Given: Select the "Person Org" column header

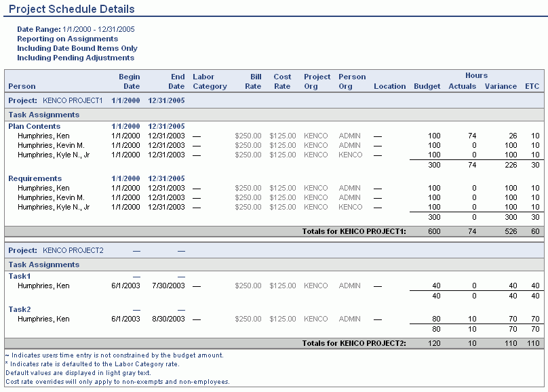Looking at the screenshot, I should (352, 81).
